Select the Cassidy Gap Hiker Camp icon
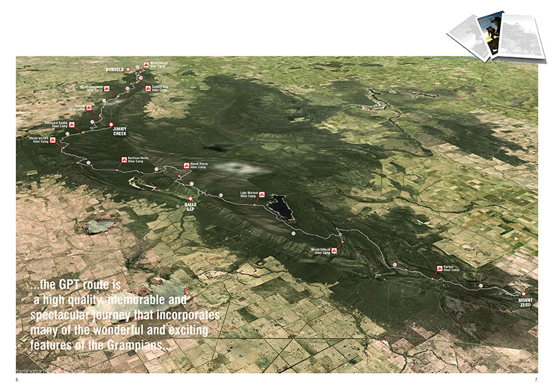Screen dimensions: 554x392 pyautogui.click(x=148, y=88)
